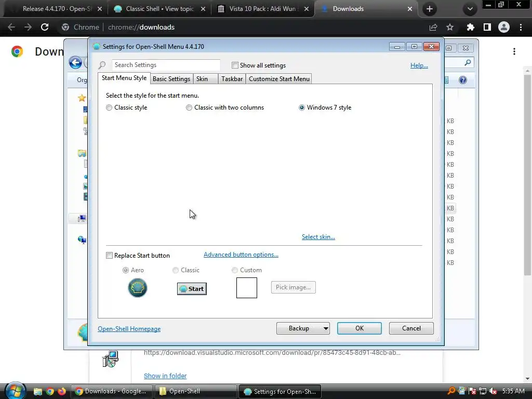Image resolution: width=532 pixels, height=399 pixels.
Task: Click the Aero start button shell image
Action: click(137, 288)
